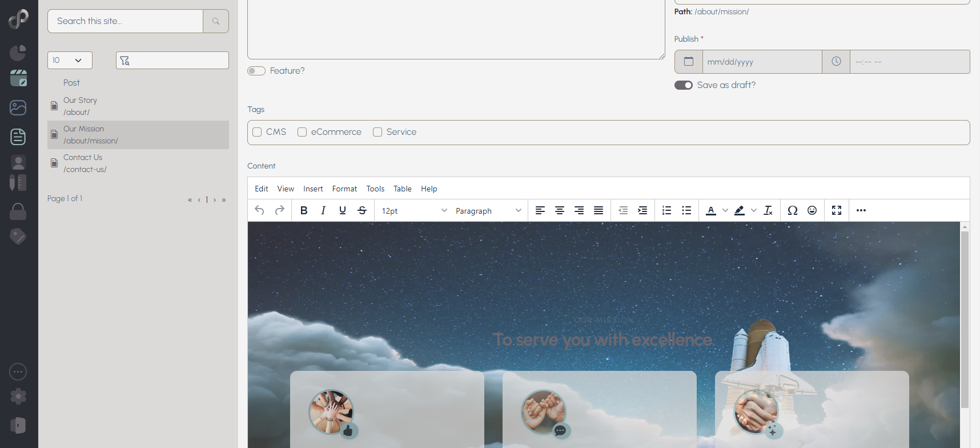The image size is (980, 448).
Task: Show more toolbar options
Action: (861, 210)
